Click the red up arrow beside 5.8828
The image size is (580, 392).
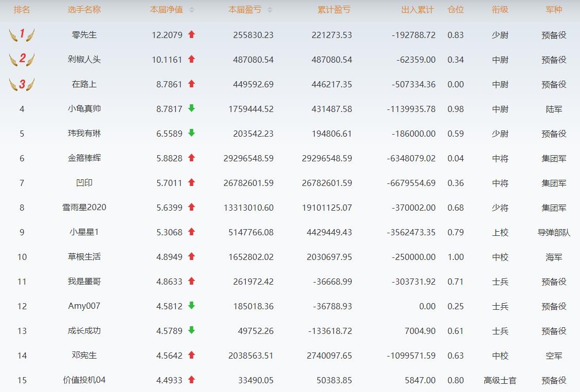[x=191, y=158]
